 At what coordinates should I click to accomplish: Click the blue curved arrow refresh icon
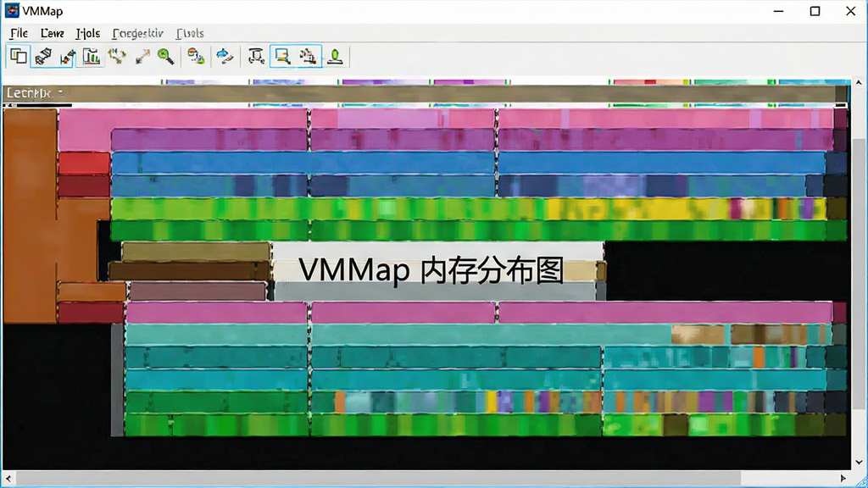point(224,56)
